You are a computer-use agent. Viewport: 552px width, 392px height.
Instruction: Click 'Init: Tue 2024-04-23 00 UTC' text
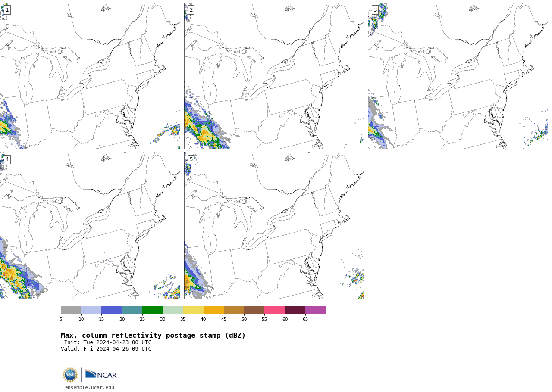(108, 343)
